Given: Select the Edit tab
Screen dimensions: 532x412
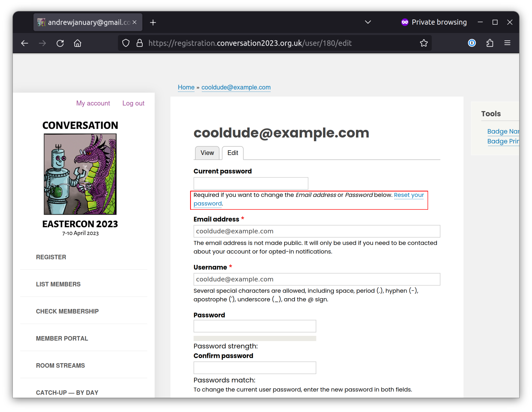Looking at the screenshot, I should click(232, 153).
